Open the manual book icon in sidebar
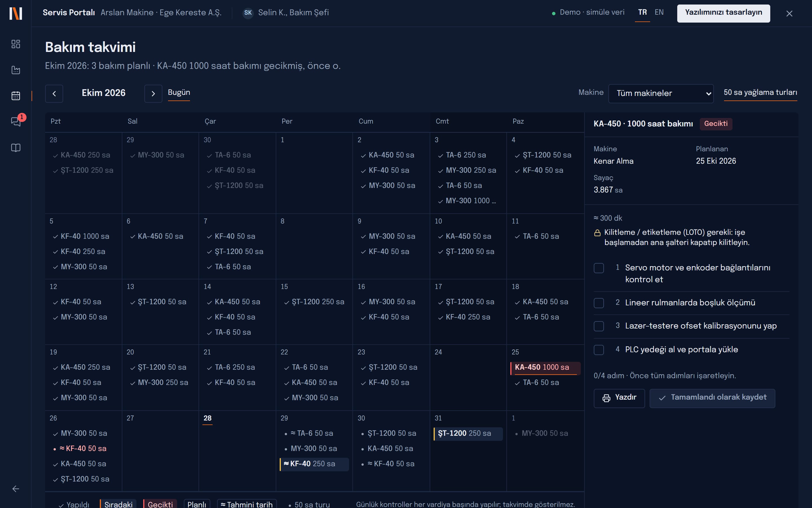Image resolution: width=812 pixels, height=508 pixels. click(16, 148)
